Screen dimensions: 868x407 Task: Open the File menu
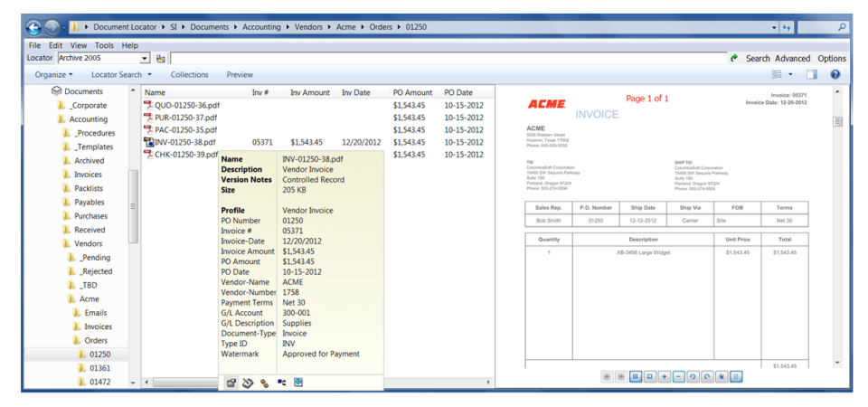coord(34,45)
